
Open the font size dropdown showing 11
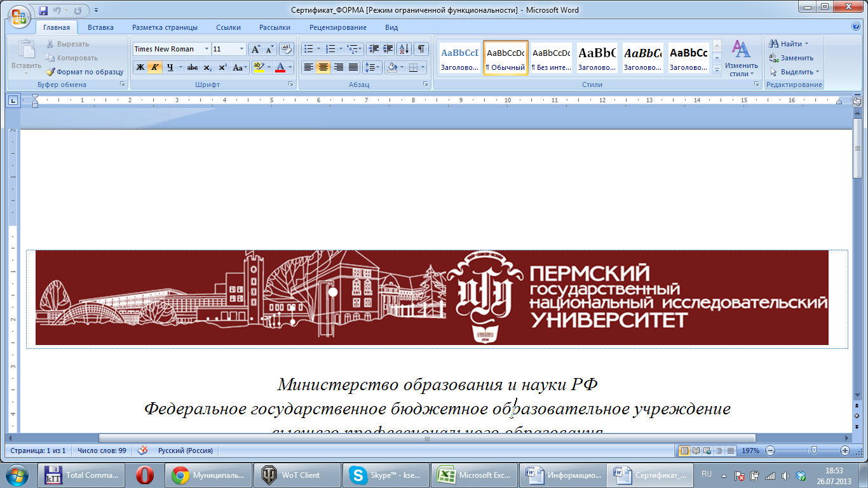[x=241, y=49]
